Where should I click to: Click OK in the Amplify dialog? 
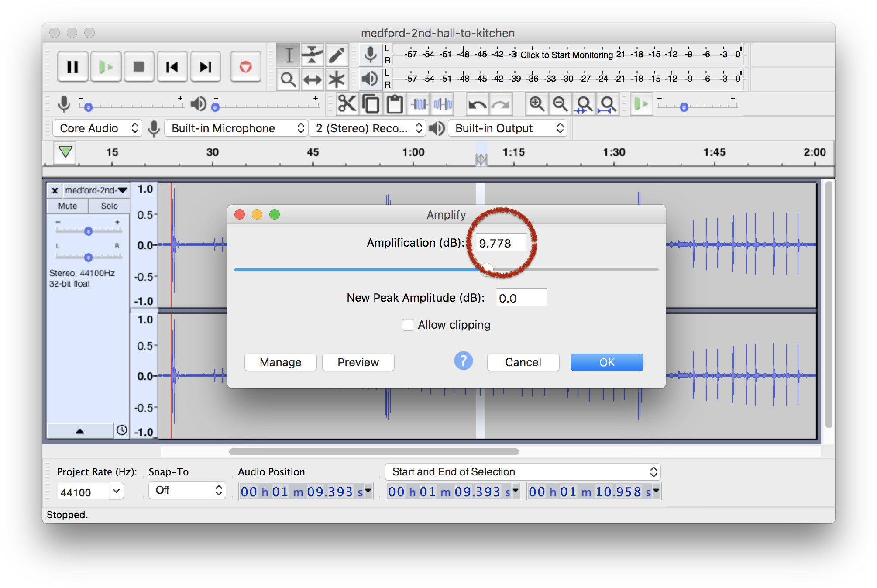(606, 362)
